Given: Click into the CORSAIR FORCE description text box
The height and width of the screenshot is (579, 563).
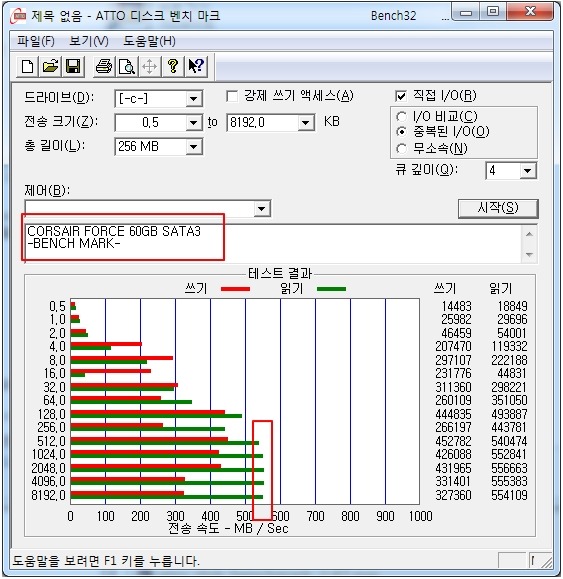Looking at the screenshot, I should coord(273,244).
